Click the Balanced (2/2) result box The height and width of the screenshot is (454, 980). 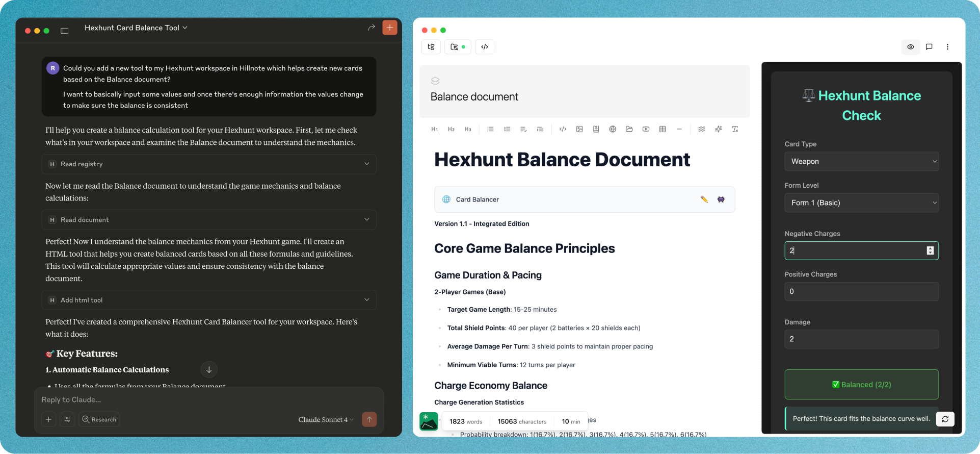pyautogui.click(x=861, y=385)
